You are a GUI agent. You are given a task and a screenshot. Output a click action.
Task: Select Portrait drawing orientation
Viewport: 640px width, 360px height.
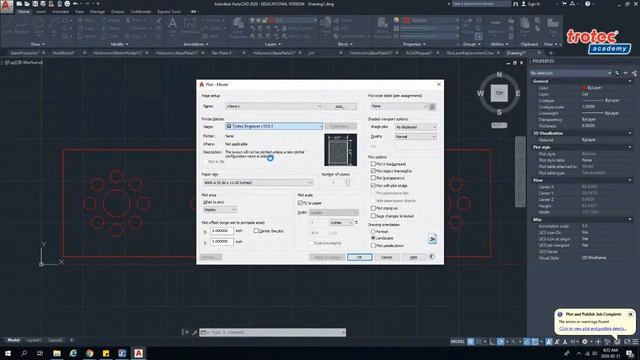point(373,231)
